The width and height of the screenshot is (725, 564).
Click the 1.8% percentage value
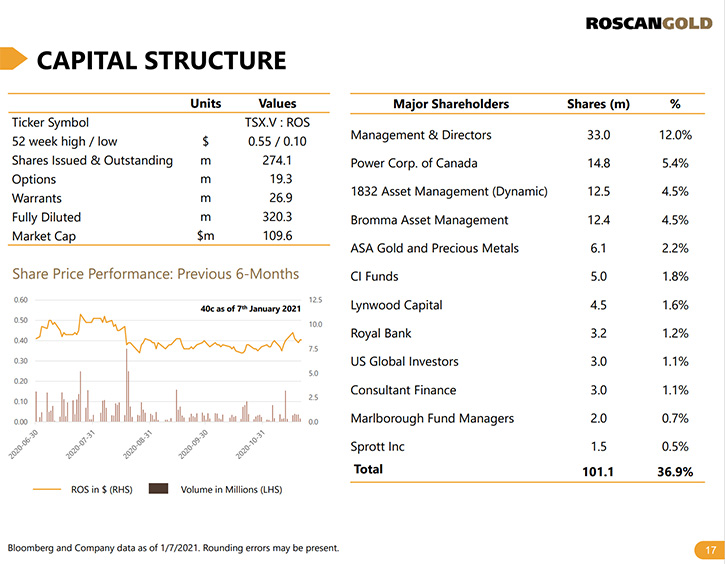click(x=675, y=276)
